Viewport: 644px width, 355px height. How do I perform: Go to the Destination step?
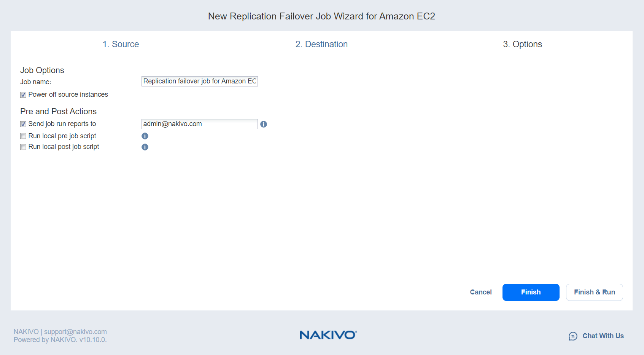(x=321, y=44)
